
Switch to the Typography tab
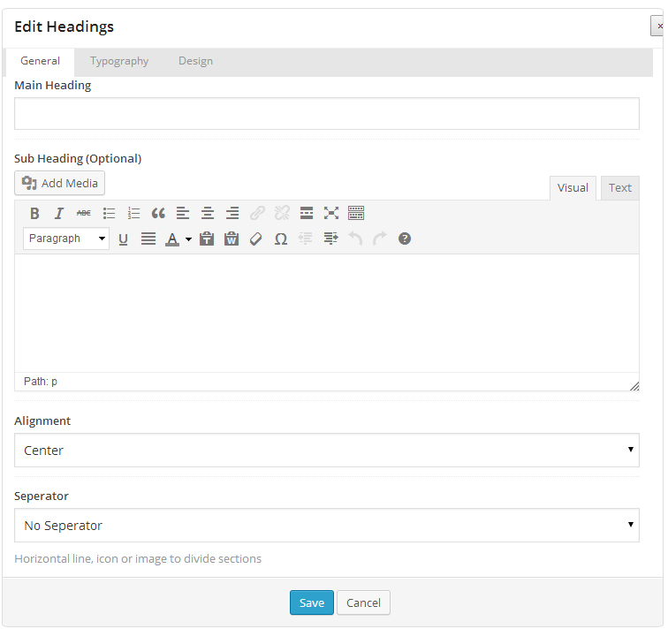(119, 61)
